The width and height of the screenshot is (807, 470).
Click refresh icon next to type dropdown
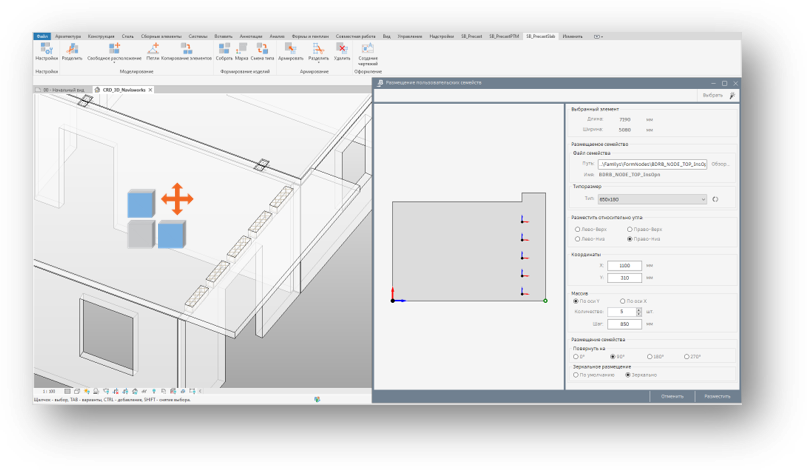715,199
